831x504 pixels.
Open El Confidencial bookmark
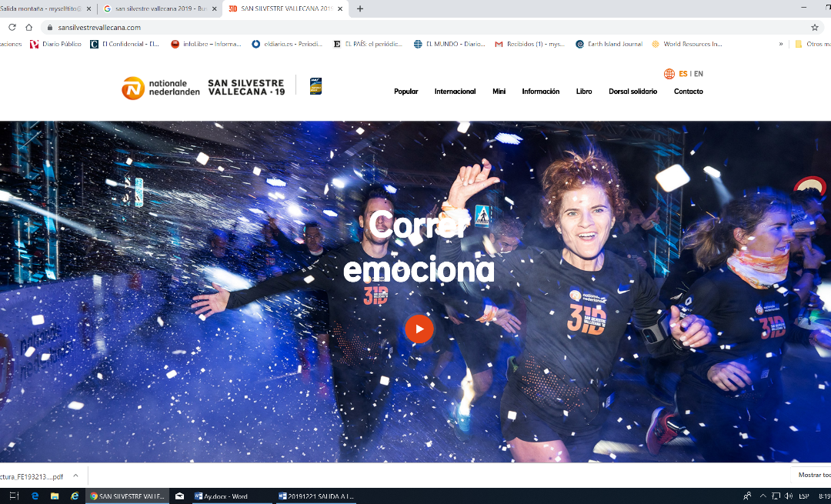[x=125, y=44]
